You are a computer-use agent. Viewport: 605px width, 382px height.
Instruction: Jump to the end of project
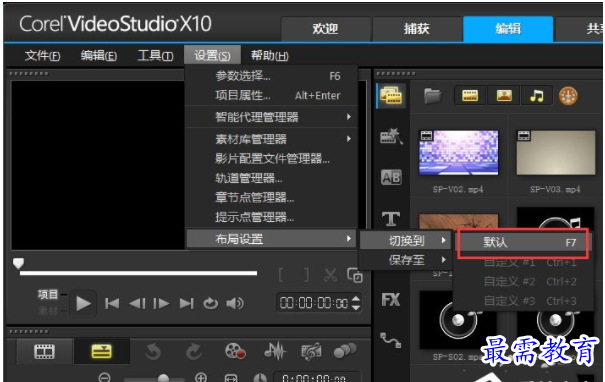(x=186, y=304)
